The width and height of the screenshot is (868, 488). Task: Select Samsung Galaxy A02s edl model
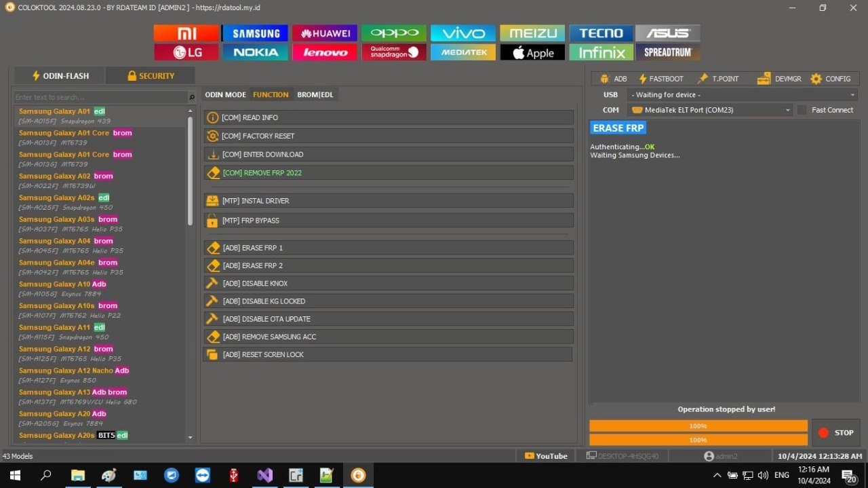tap(100, 202)
